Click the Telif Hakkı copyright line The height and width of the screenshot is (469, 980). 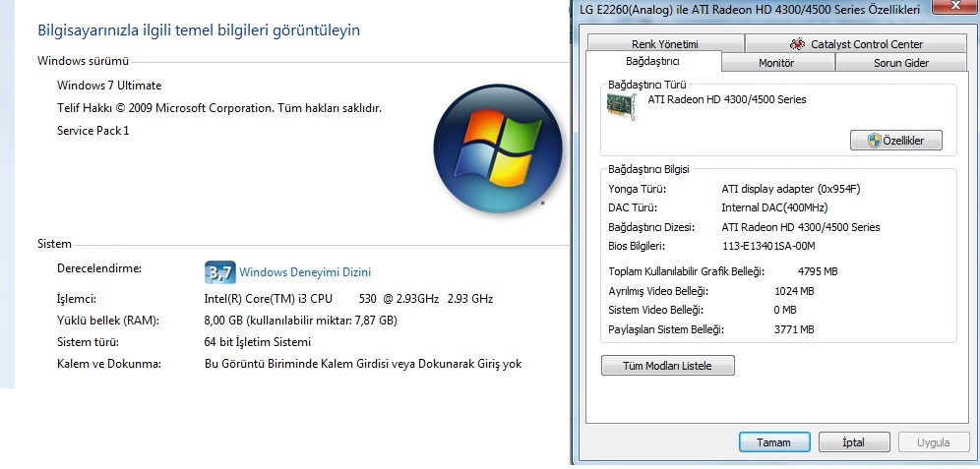click(x=219, y=108)
